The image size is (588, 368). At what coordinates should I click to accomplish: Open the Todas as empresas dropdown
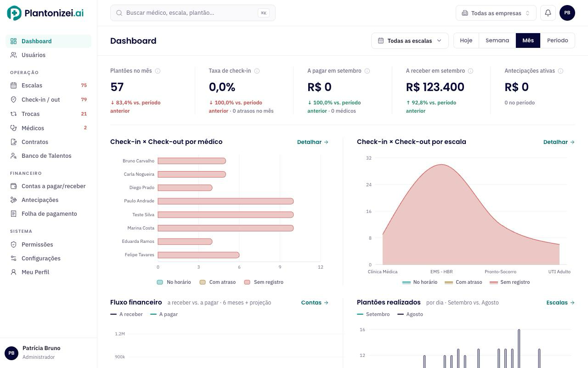[496, 13]
